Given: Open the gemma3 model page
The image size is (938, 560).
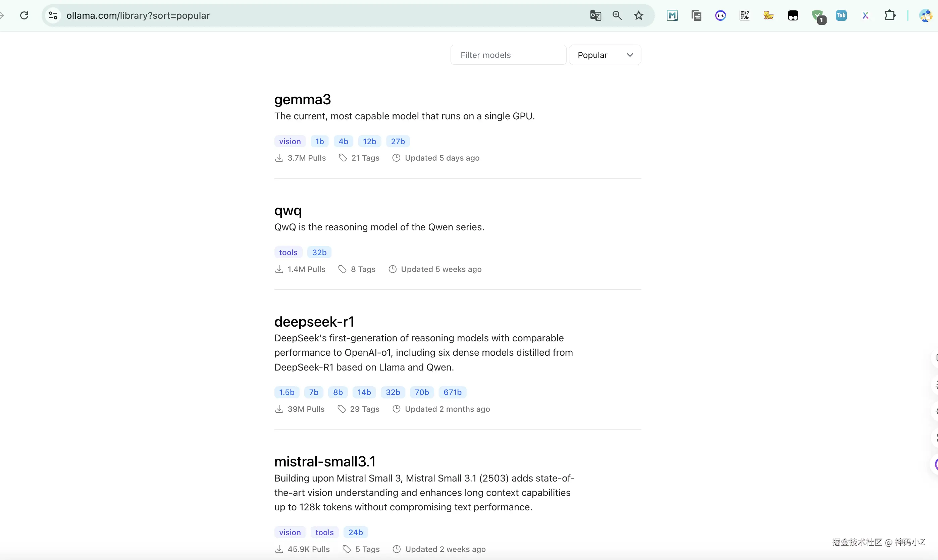Looking at the screenshot, I should click(302, 100).
